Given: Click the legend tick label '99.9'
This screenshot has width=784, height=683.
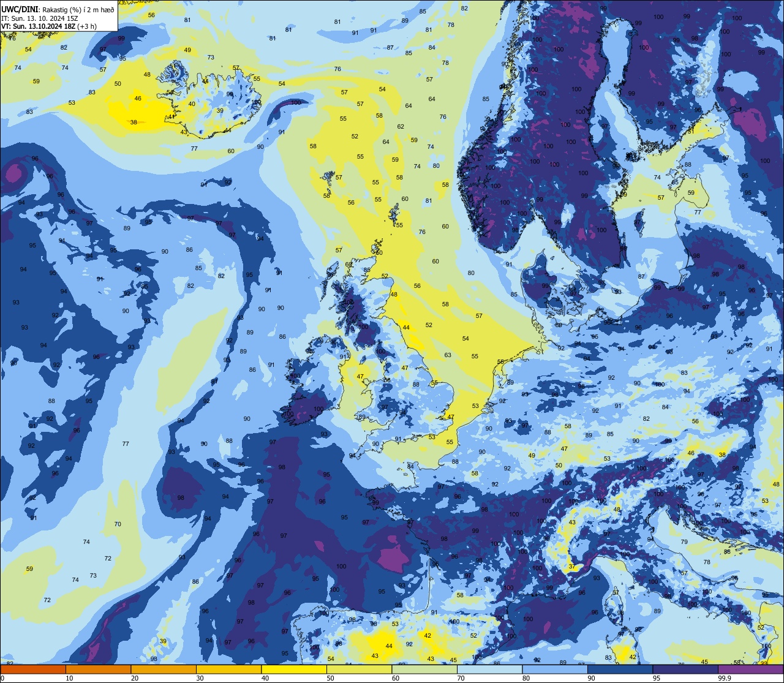Looking at the screenshot, I should (724, 678).
